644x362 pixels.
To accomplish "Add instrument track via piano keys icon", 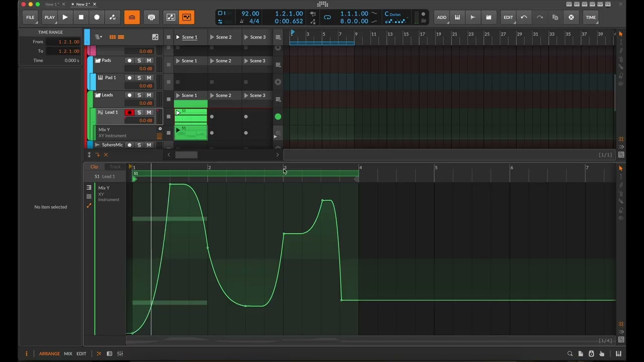I will pyautogui.click(x=457, y=17).
